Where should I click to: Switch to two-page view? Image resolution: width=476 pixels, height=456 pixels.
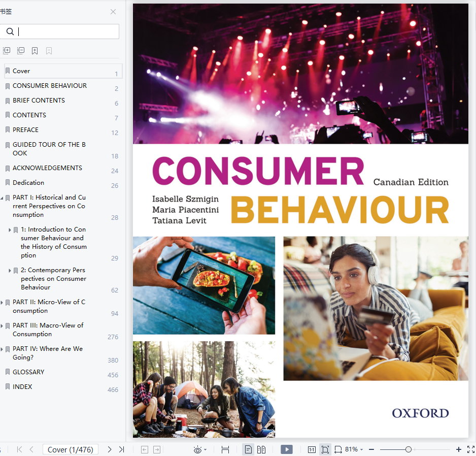click(261, 449)
